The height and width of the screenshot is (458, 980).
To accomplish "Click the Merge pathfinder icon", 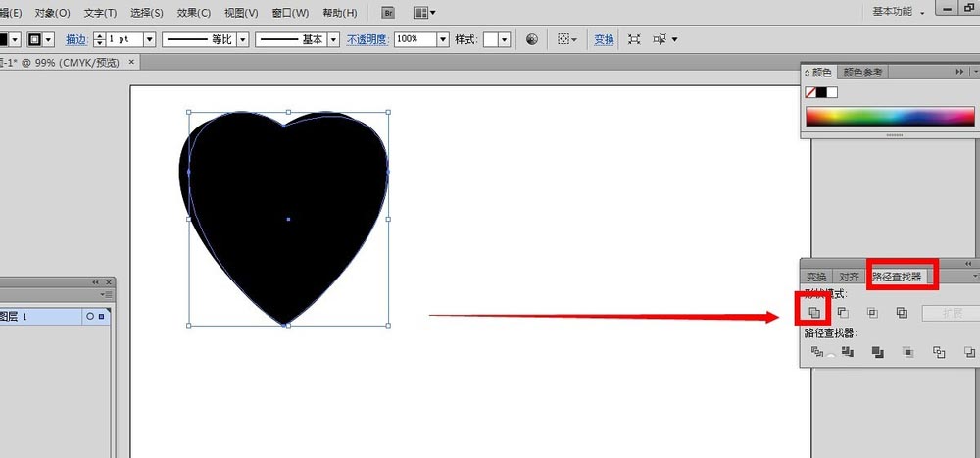I will (x=878, y=352).
